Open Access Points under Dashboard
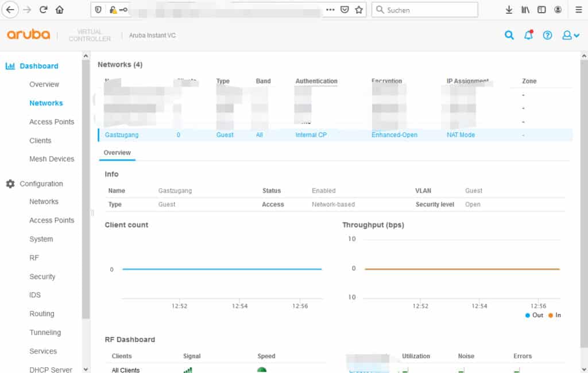Screen dimensions: 588x373 point(52,122)
